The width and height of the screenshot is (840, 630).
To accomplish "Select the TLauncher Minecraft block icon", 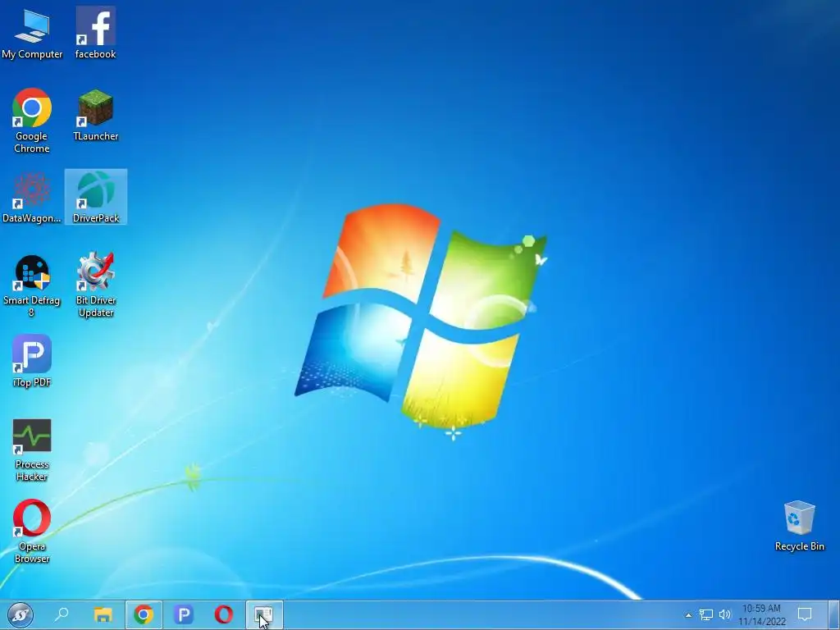I will pos(96,116).
